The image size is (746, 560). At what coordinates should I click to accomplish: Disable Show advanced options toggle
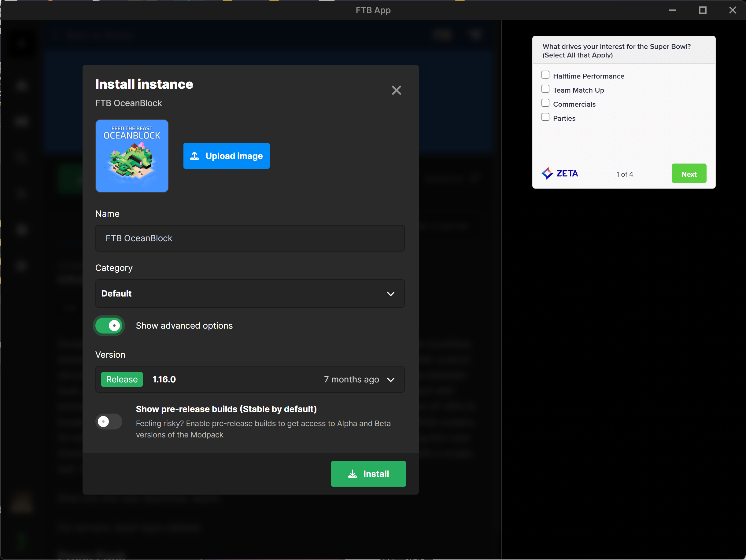[109, 326]
